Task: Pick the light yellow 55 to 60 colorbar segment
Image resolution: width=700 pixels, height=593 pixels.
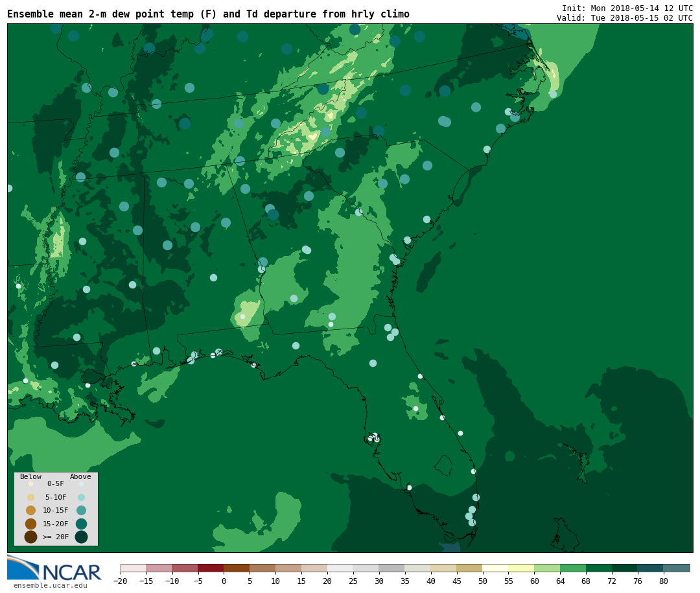Action: 521,568
